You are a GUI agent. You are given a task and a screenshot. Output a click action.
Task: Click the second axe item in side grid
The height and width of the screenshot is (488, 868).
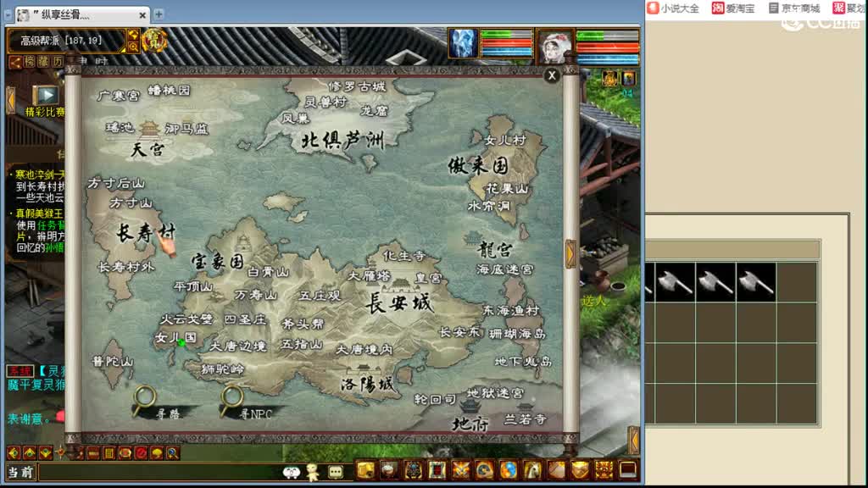715,281
